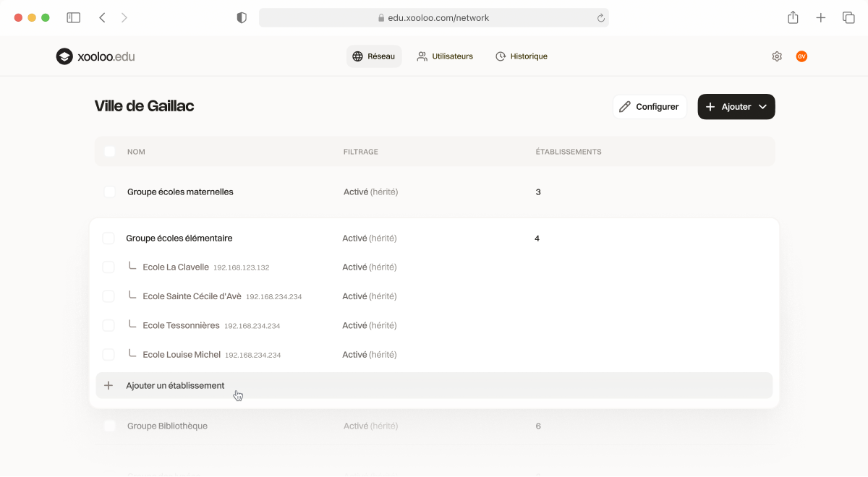Open the settings gear icon
Screen dimensions: 868x477
(777, 56)
